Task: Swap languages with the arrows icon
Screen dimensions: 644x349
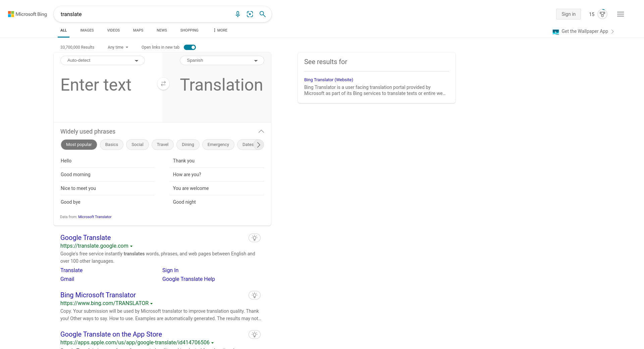Action: tap(163, 84)
